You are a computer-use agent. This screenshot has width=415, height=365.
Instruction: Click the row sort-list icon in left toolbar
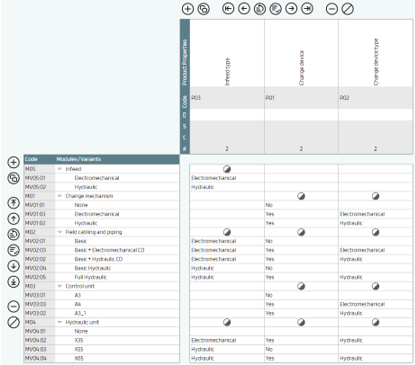[13, 250]
